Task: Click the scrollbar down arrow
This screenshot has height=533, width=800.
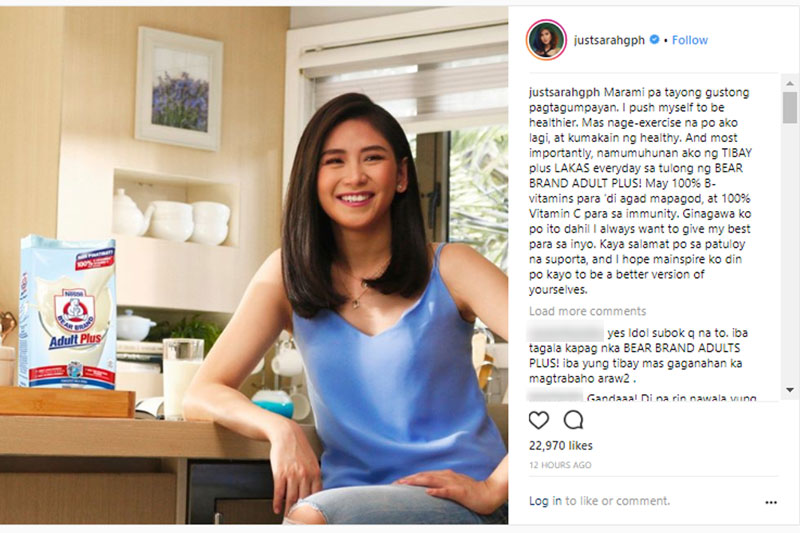Action: click(x=790, y=390)
